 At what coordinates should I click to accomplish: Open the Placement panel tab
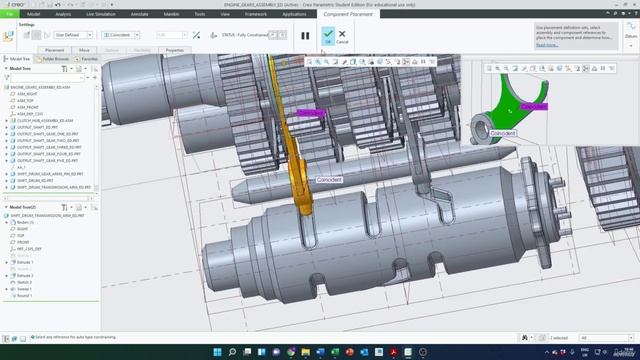point(54,50)
